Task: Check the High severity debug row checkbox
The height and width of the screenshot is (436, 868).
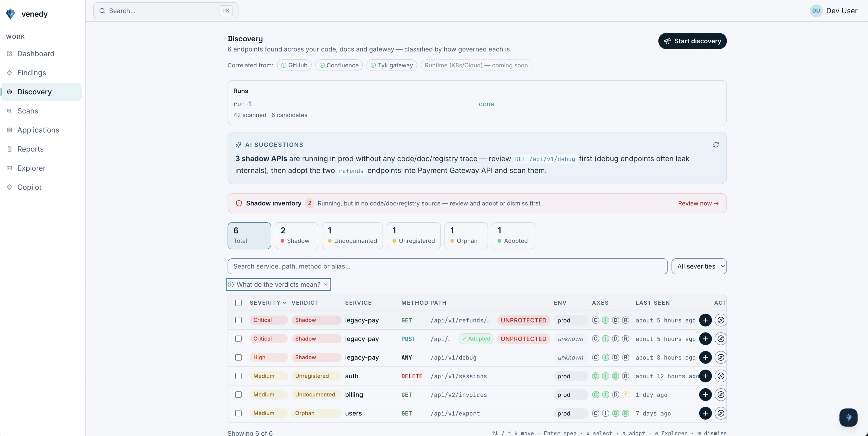Action: pyautogui.click(x=238, y=357)
